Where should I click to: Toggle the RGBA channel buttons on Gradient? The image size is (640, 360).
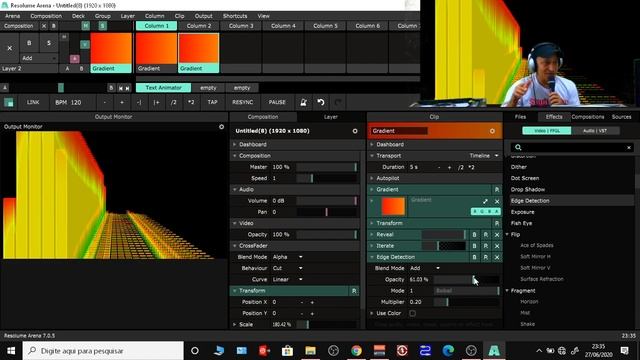(x=485, y=211)
